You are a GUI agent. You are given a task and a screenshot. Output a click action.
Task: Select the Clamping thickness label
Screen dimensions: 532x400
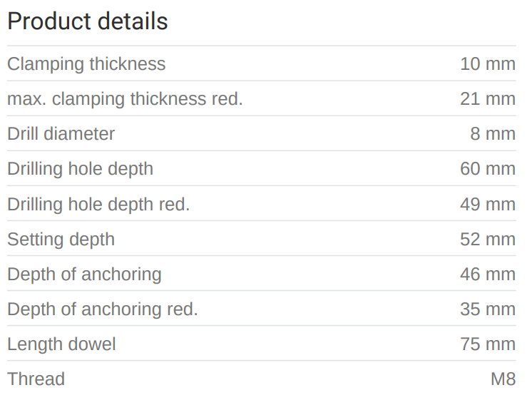click(86, 63)
